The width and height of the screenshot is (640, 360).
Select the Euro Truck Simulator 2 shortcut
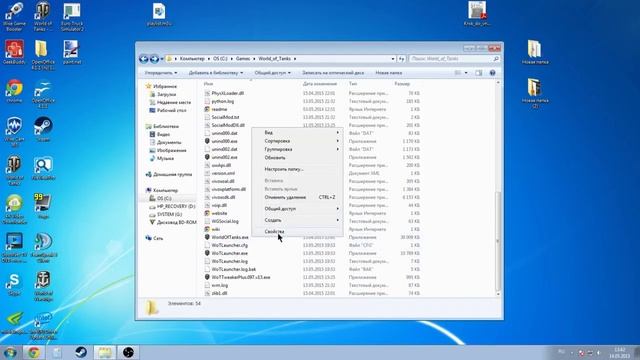pyautogui.click(x=72, y=16)
